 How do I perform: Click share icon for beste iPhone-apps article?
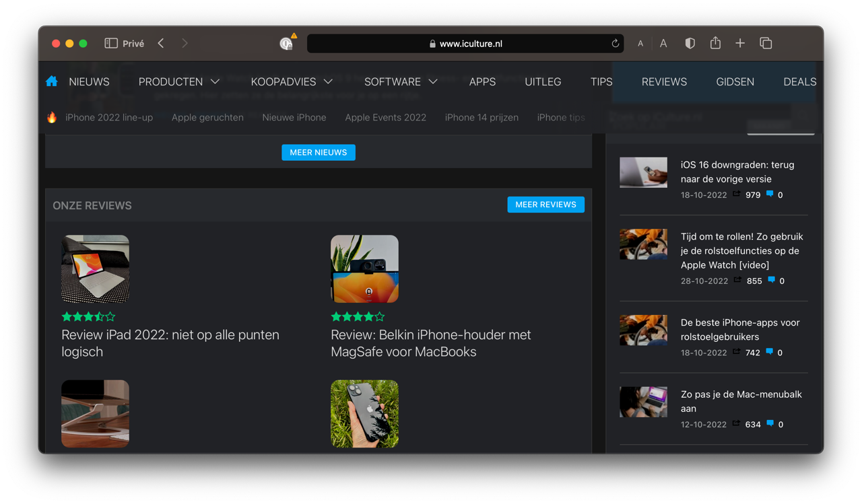[736, 351]
